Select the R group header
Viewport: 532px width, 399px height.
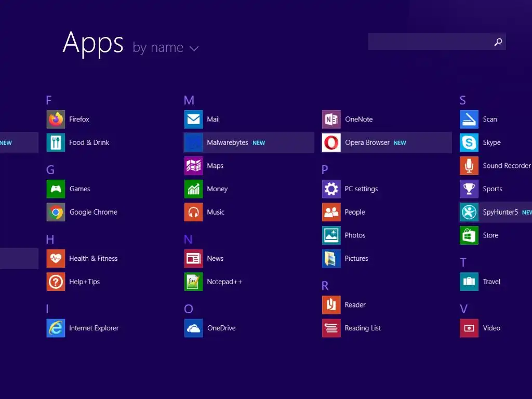click(325, 286)
